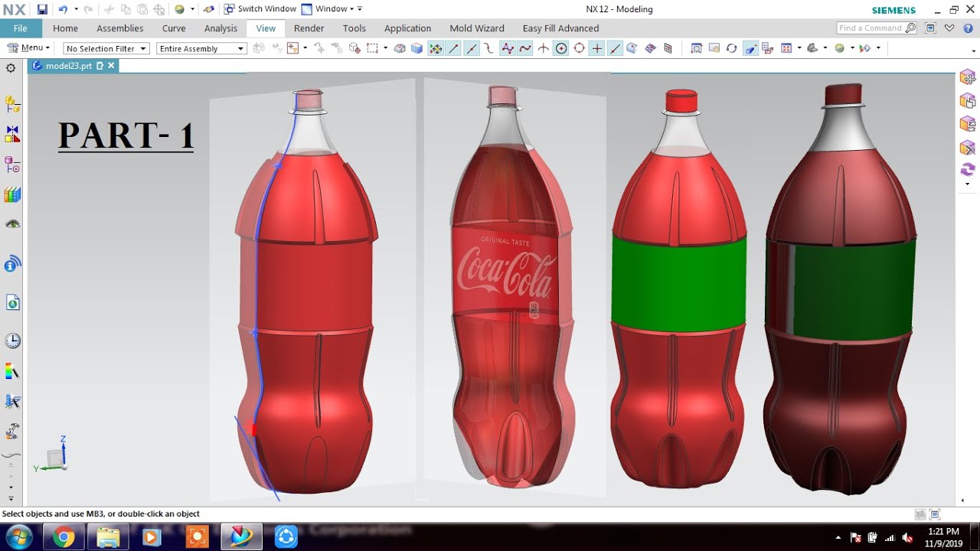Open the Assembly Navigator sidebar icon
This screenshot has height=551, width=980.
(12, 103)
